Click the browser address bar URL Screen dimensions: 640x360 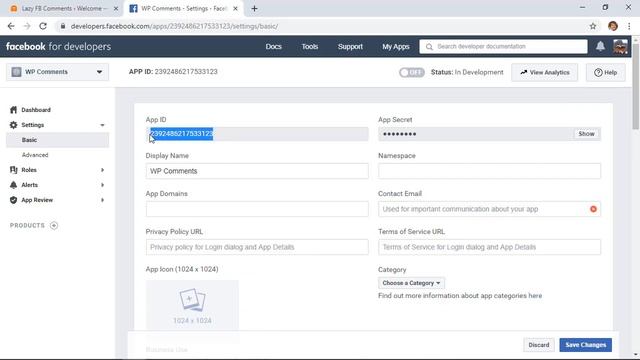pyautogui.click(x=174, y=26)
